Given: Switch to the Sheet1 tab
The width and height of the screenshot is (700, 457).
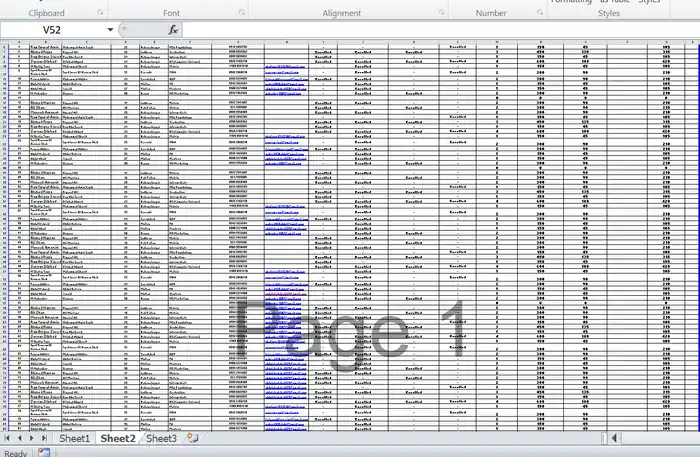Looking at the screenshot, I should pos(75,438).
